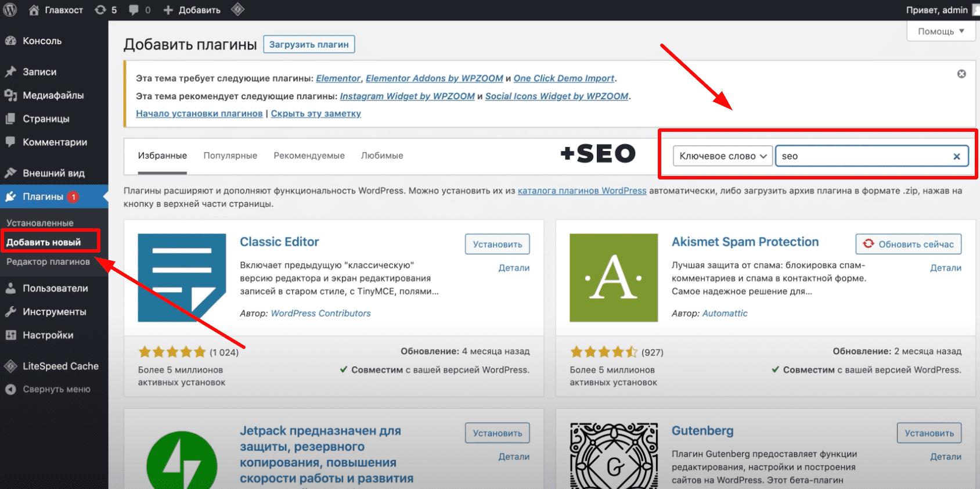The image size is (980, 489).
Task: Click the Akismet plugin thumbnail
Action: (x=614, y=278)
